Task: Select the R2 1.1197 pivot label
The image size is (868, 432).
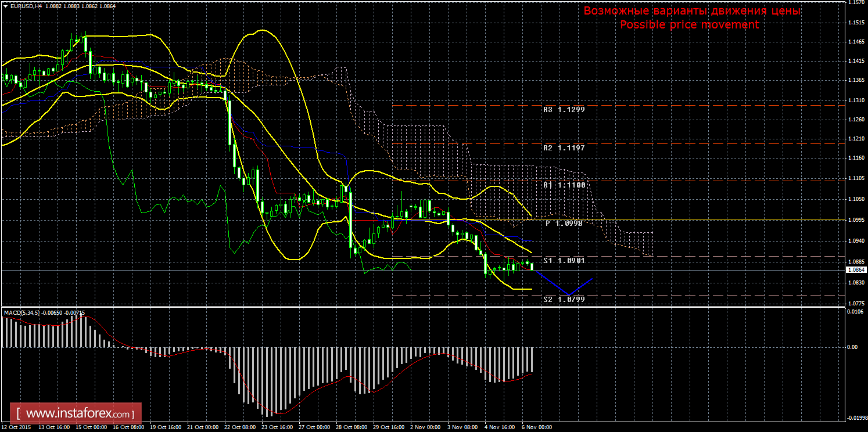Action: [564, 148]
